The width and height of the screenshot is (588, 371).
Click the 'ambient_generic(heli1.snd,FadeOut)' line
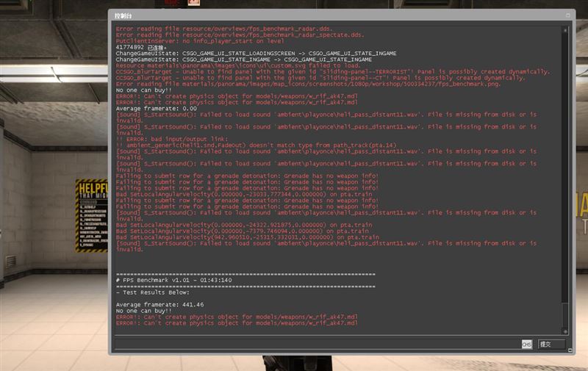tap(256, 145)
